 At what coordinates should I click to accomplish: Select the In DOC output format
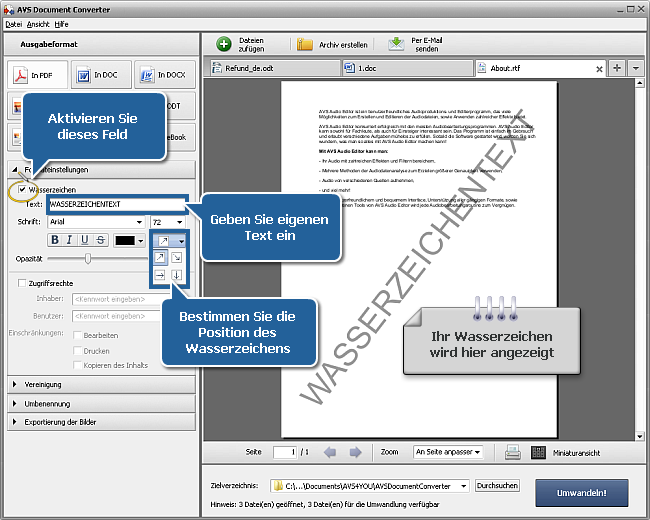coord(101,75)
